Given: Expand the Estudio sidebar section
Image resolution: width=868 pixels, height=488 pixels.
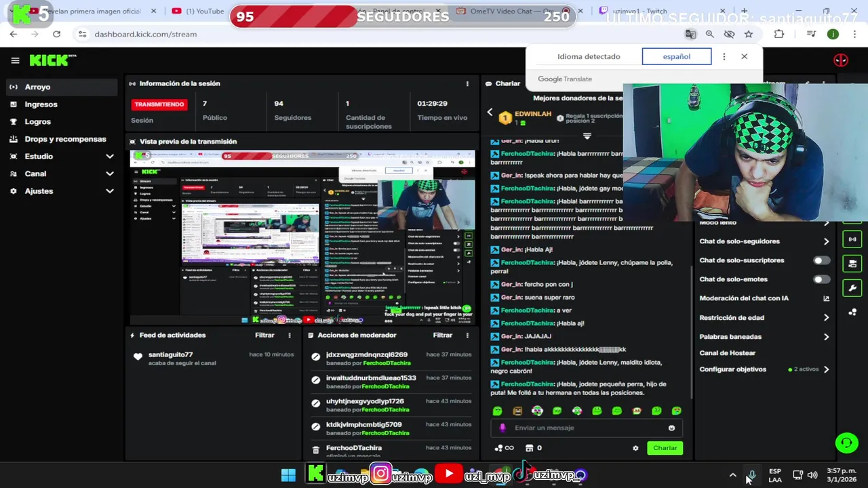Looking at the screenshot, I should (61, 156).
